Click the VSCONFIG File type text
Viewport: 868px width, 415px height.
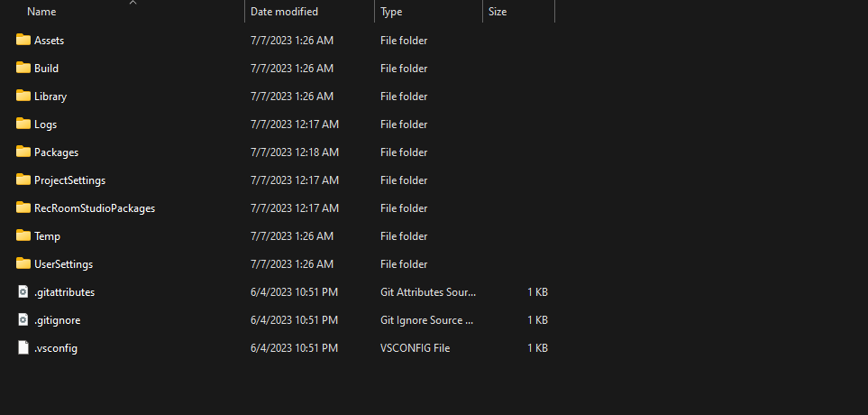point(415,348)
